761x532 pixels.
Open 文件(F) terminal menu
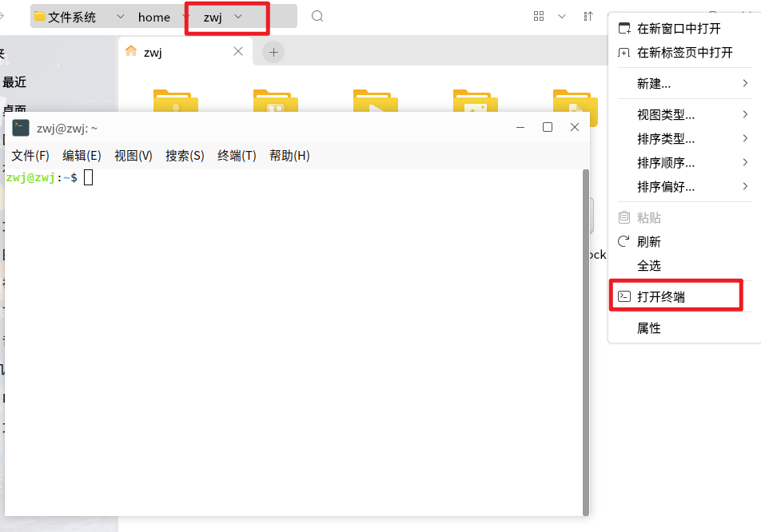coord(30,156)
